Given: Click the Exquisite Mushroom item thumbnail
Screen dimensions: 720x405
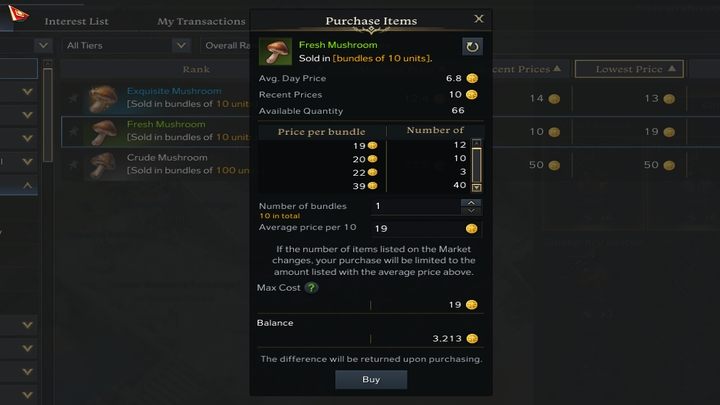Looking at the screenshot, I should point(101,98).
